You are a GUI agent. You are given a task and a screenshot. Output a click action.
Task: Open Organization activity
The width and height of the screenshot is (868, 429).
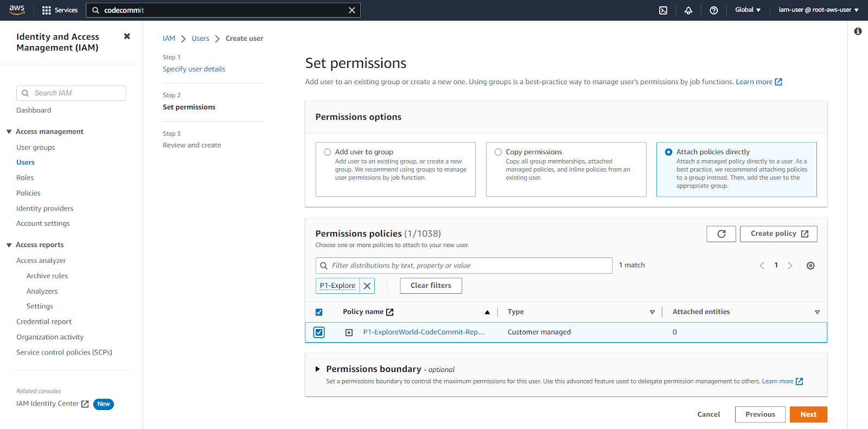click(50, 337)
